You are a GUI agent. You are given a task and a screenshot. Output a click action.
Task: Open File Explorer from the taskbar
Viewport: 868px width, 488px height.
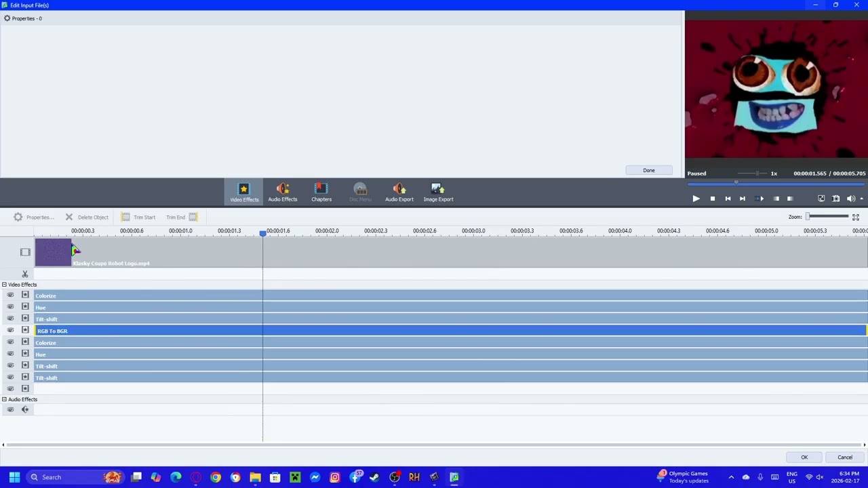point(255,477)
